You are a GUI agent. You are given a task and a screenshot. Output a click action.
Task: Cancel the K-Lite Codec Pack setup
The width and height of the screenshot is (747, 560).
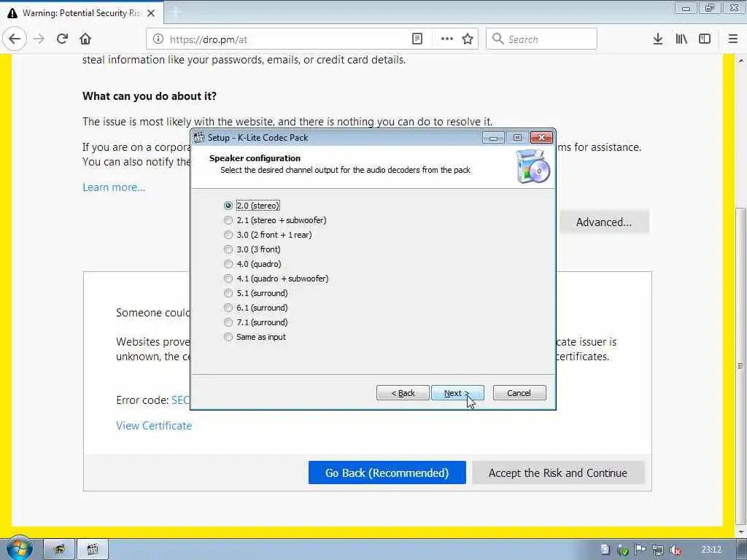[519, 393]
